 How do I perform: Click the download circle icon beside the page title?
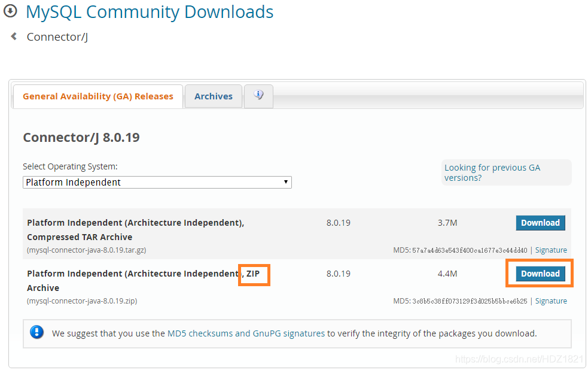coord(10,11)
